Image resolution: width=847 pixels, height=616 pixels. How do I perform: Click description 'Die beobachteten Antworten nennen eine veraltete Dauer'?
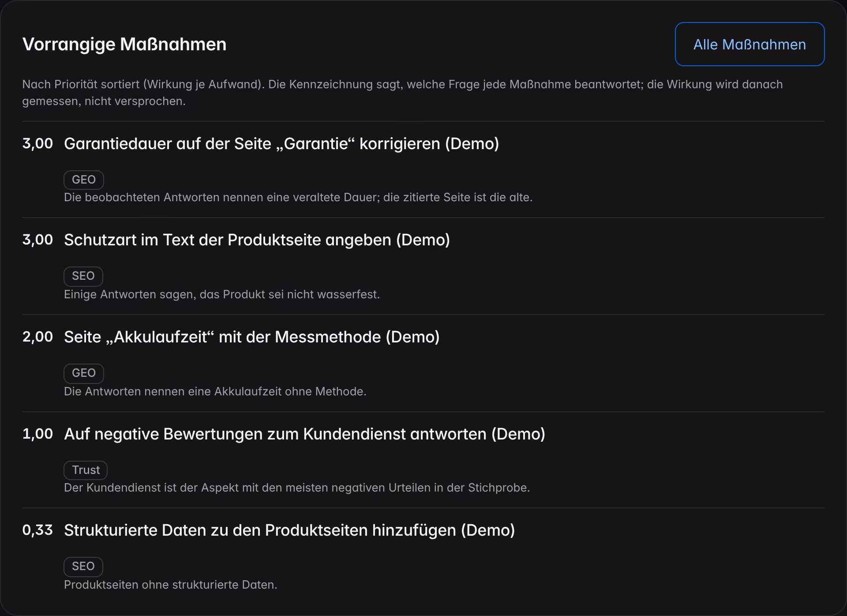[x=298, y=197]
